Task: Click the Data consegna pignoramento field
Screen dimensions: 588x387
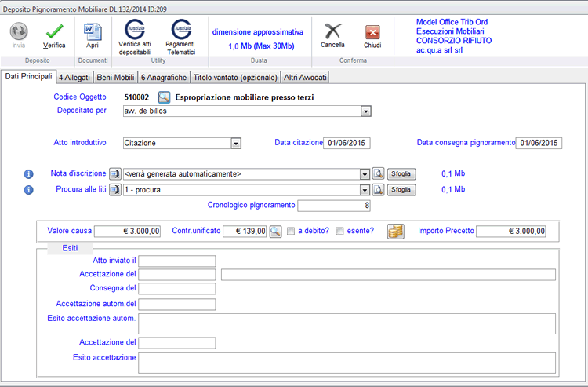Action: pyautogui.click(x=539, y=143)
